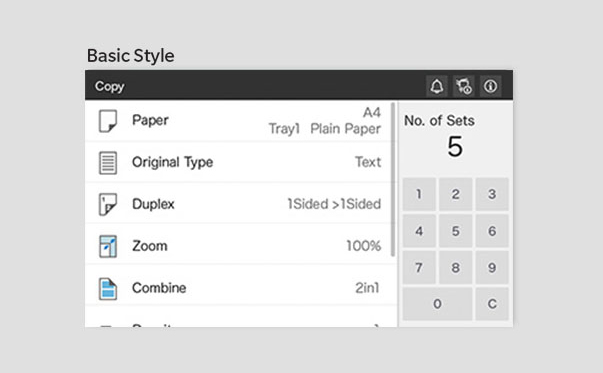Tap keypad number 0
Image resolution: width=603 pixels, height=373 pixels.
pos(437,304)
